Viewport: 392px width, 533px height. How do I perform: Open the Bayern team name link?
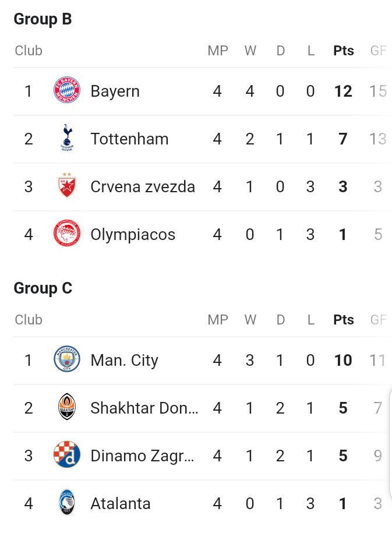click(x=115, y=91)
